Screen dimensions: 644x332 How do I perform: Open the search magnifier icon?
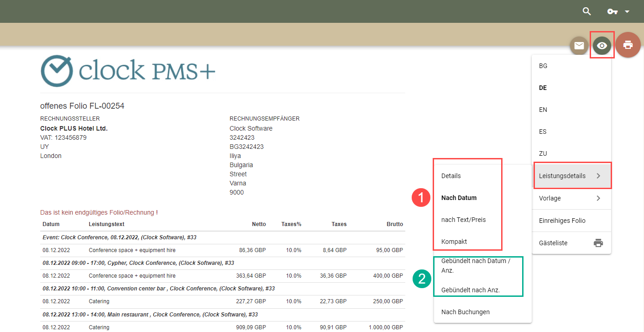[x=587, y=11]
